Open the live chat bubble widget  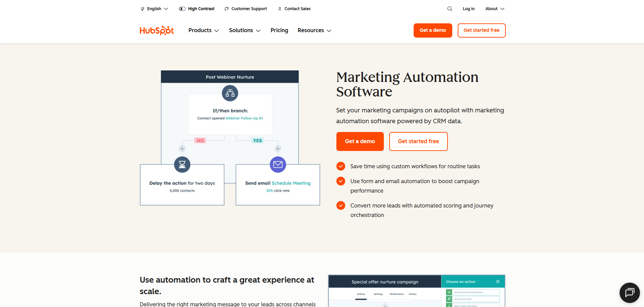(629, 292)
